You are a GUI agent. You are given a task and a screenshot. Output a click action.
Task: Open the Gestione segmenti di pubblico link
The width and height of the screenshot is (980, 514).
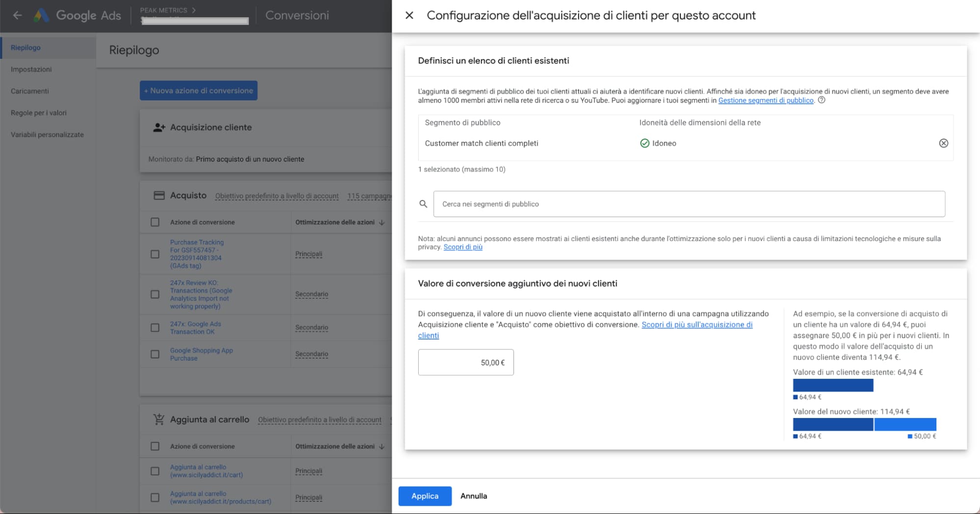tap(765, 100)
